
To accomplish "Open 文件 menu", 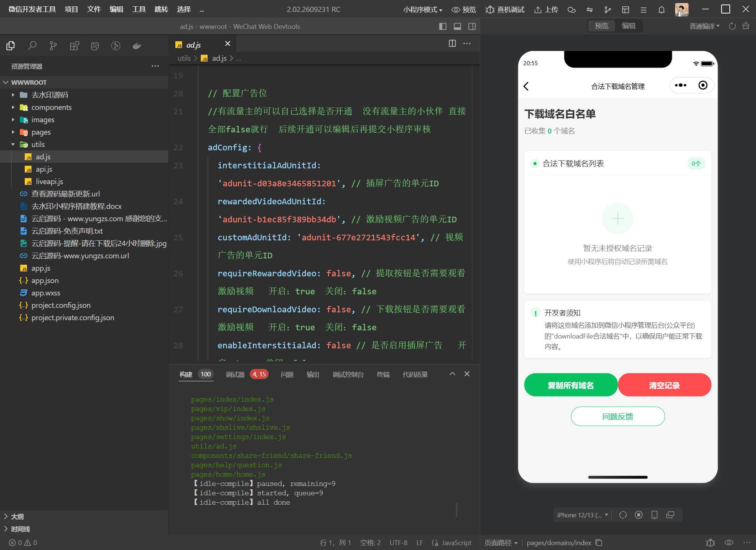I will click(94, 9).
